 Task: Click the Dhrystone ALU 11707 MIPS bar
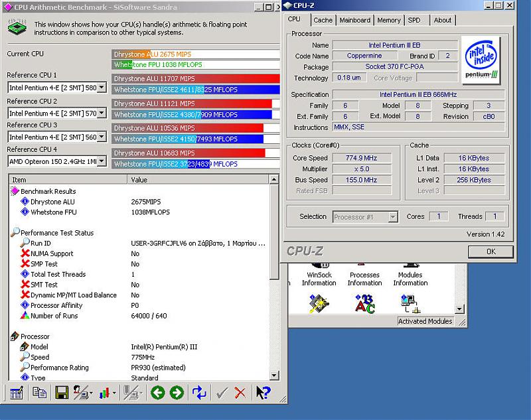click(x=196, y=78)
